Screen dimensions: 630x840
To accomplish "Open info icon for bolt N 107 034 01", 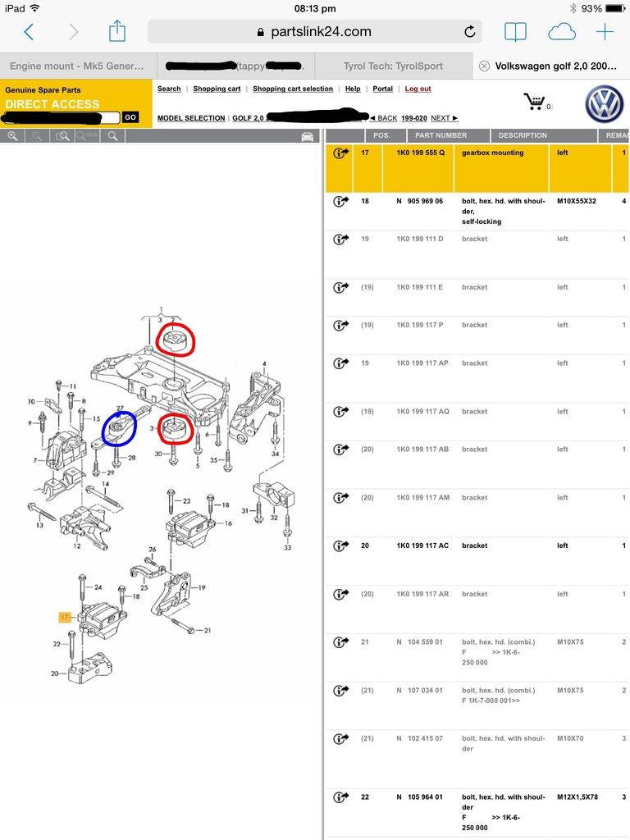I will pos(340,691).
